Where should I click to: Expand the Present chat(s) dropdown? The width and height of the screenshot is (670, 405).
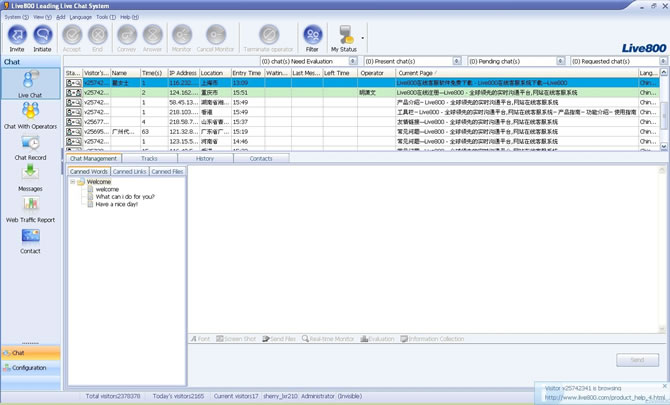[457, 61]
